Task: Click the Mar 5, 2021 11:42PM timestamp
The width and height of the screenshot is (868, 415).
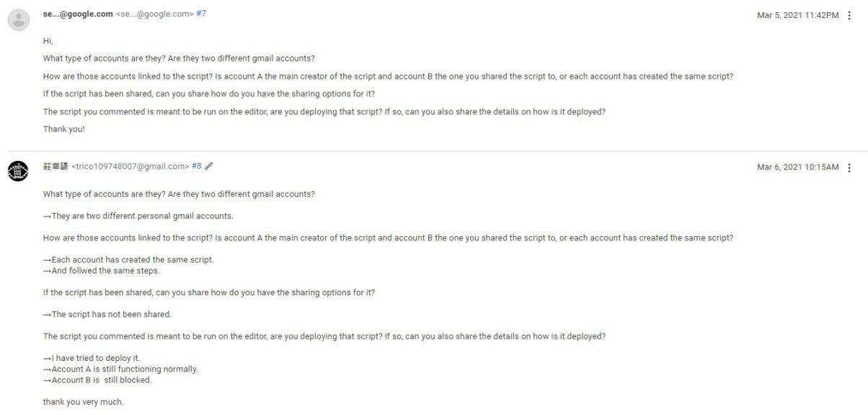Action: coord(798,15)
